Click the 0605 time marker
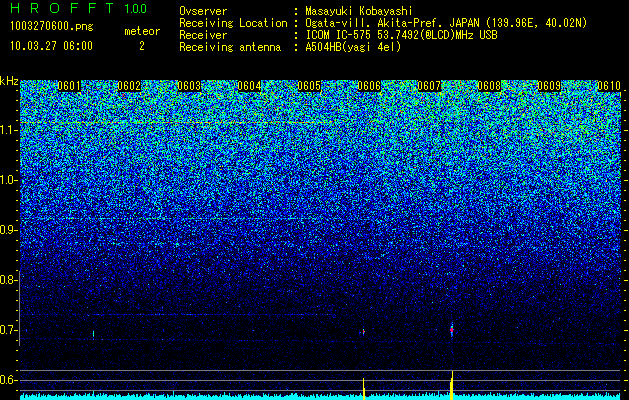629x400 pixels. tap(309, 86)
